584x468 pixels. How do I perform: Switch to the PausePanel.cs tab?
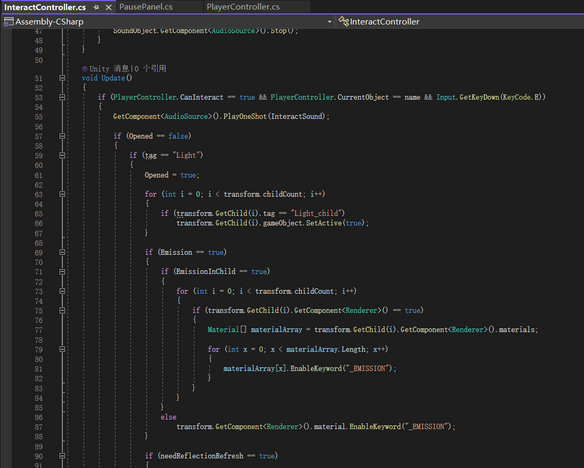pyautogui.click(x=146, y=7)
